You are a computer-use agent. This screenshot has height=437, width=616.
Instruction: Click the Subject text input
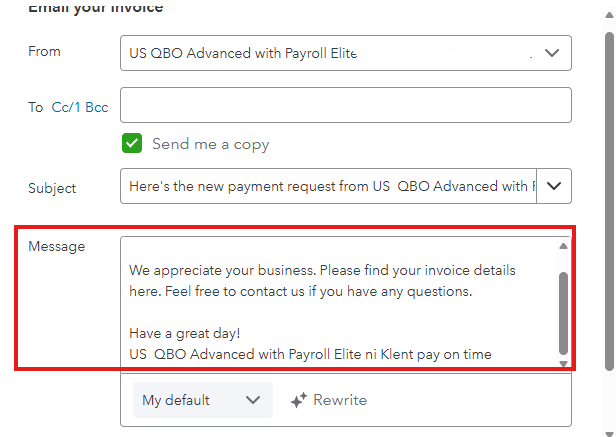point(328,186)
